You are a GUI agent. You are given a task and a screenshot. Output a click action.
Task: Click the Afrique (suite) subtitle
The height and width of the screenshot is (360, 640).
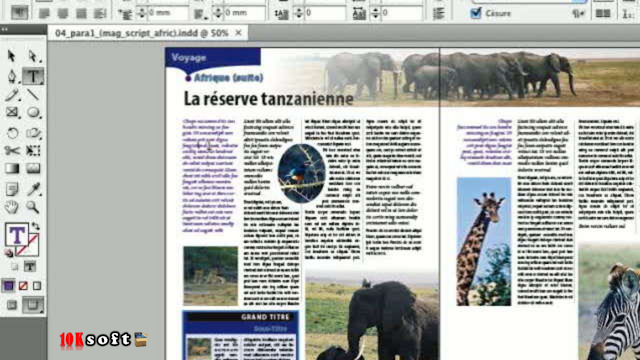(x=228, y=78)
